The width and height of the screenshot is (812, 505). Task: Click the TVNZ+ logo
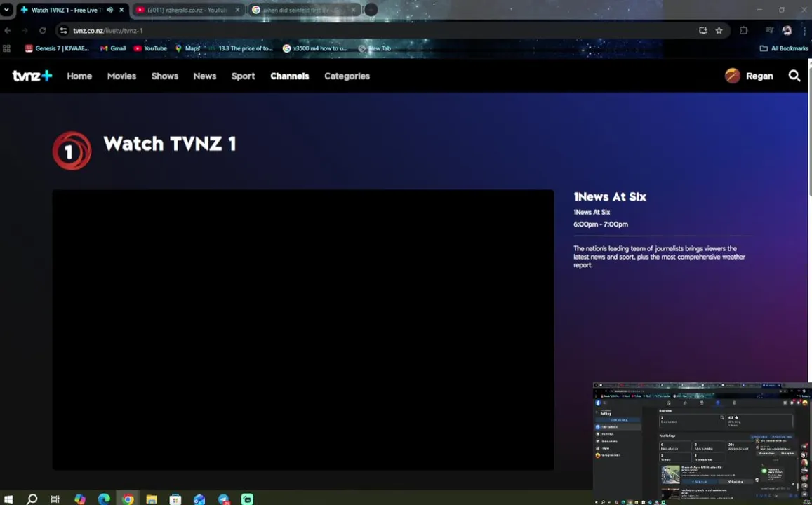32,76
